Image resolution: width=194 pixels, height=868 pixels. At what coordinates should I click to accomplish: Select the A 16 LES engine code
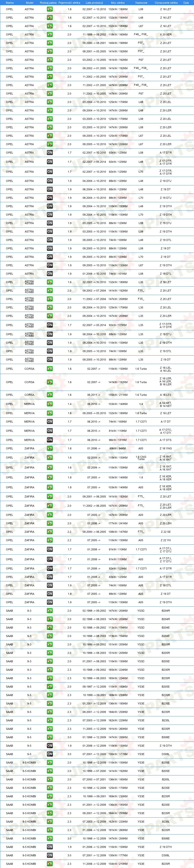pyautogui.click(x=165, y=395)
